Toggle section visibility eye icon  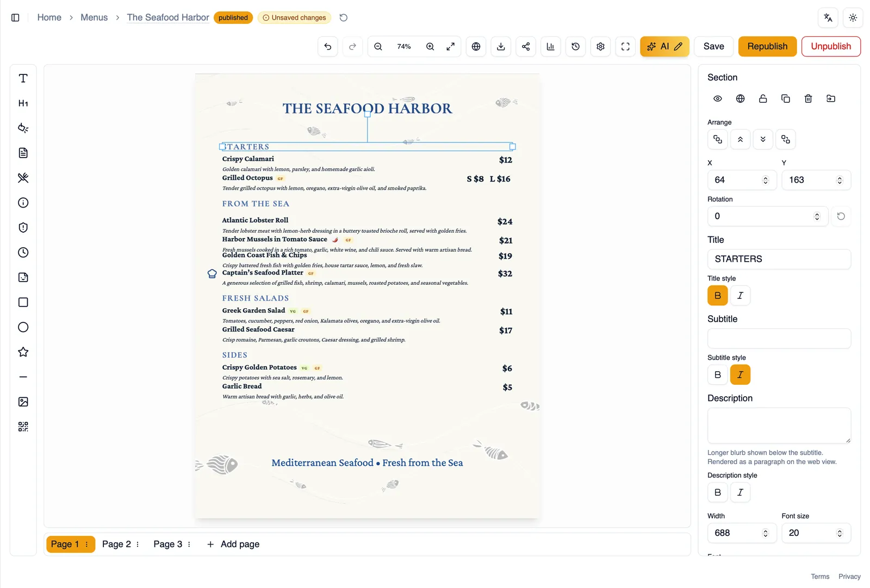[x=718, y=98]
